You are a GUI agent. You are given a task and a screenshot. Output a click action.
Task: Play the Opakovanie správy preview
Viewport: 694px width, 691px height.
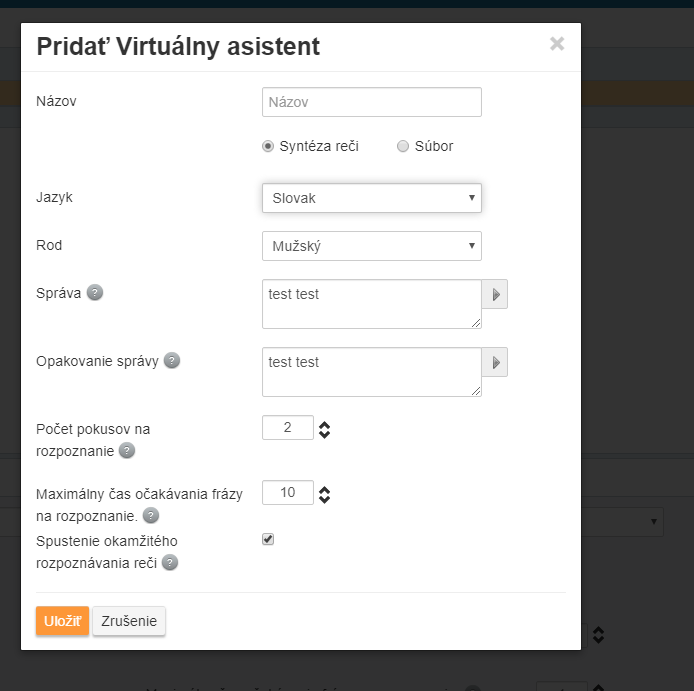[495, 362]
